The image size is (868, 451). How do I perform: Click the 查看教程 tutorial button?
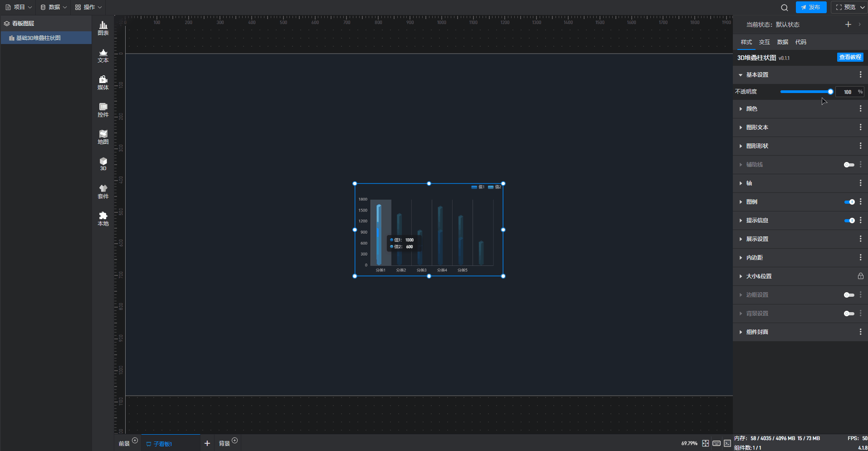point(850,57)
